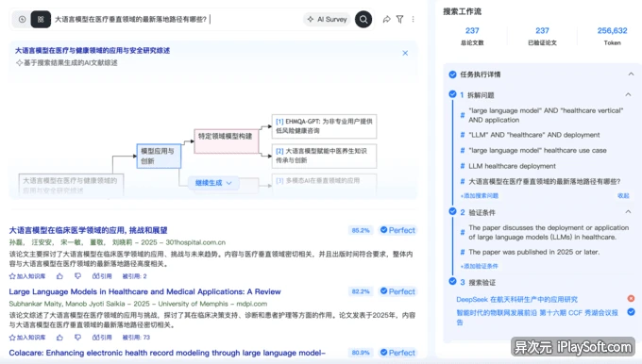Click blue verified icon beside 智能时代的物联网 entry

point(631,312)
